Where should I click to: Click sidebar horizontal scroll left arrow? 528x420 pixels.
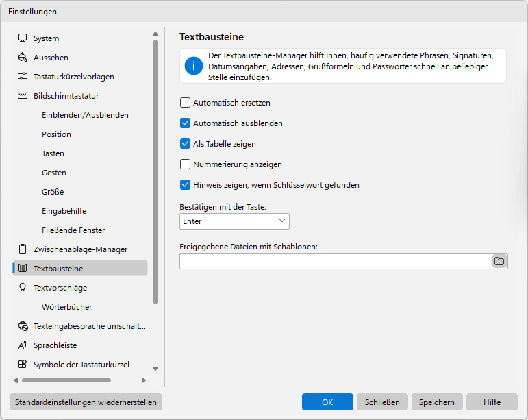tap(16, 380)
